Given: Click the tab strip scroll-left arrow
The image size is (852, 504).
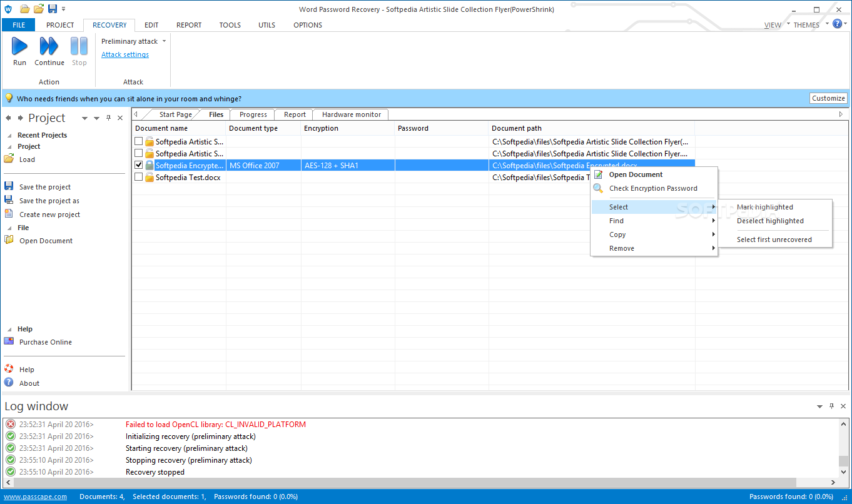Looking at the screenshot, I should point(136,114).
